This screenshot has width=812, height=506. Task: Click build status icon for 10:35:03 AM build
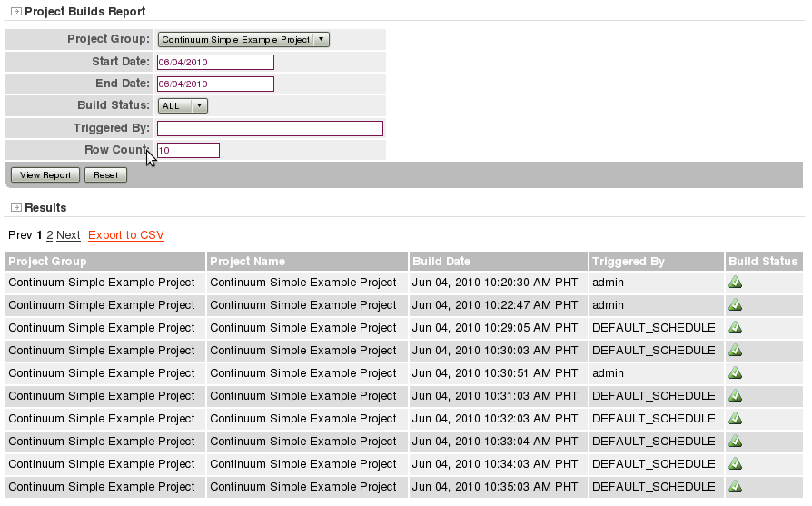(736, 487)
